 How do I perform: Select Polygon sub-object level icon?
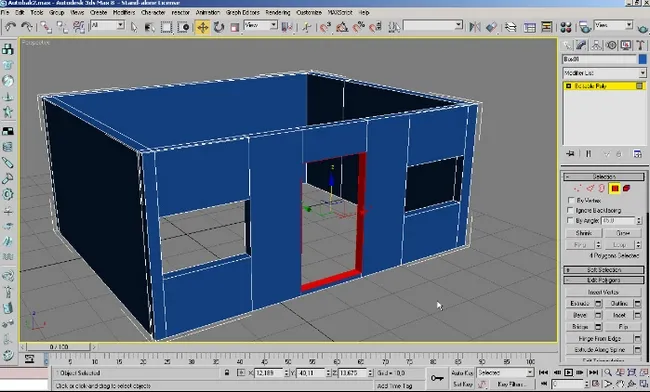pos(614,189)
